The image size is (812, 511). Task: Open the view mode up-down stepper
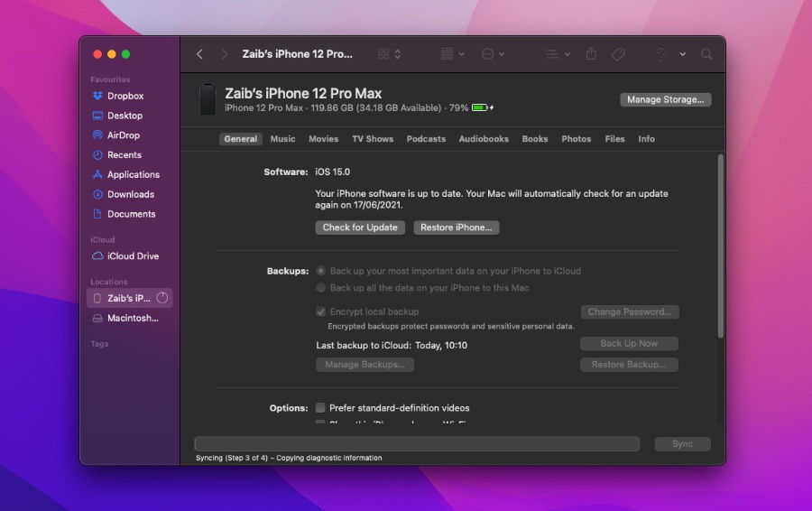(x=398, y=54)
